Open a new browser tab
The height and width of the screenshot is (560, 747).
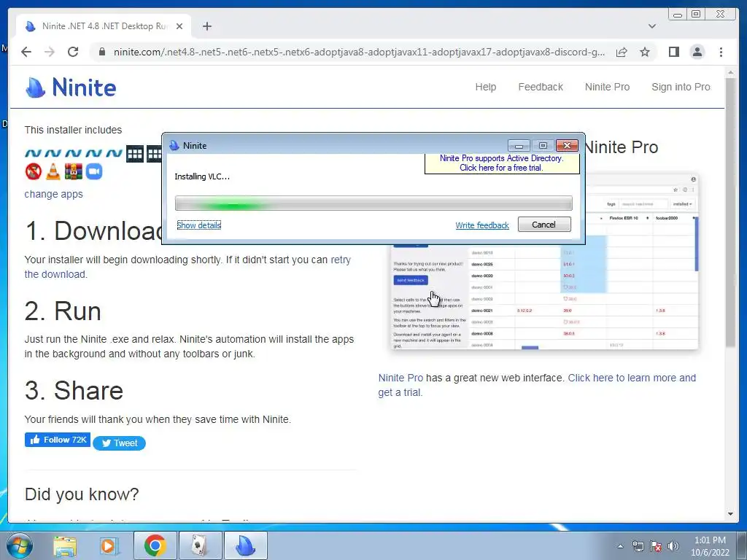(x=206, y=26)
